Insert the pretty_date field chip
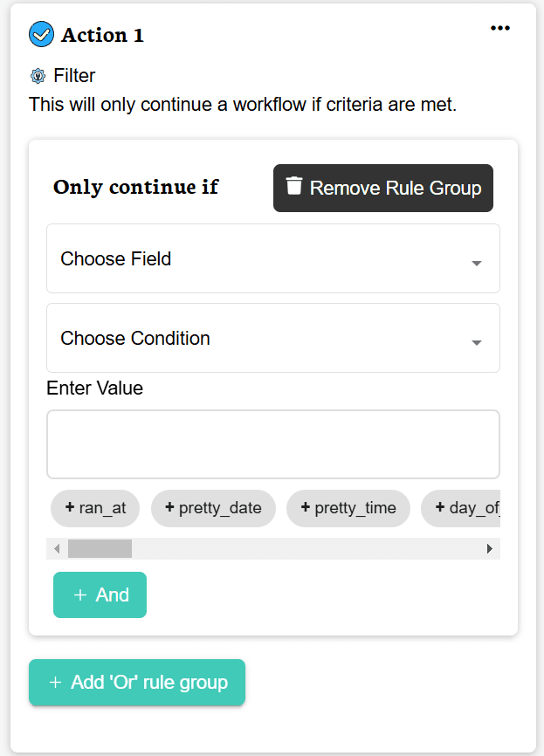544x756 pixels. [213, 508]
